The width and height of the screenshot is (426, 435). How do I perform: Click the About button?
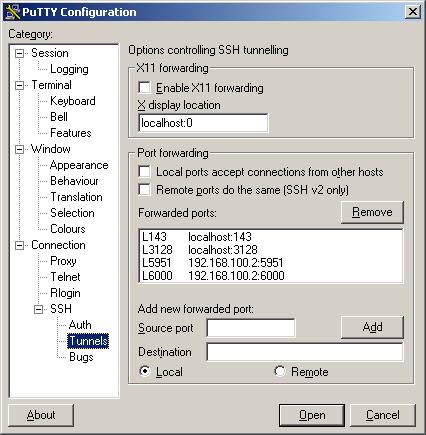(x=41, y=415)
